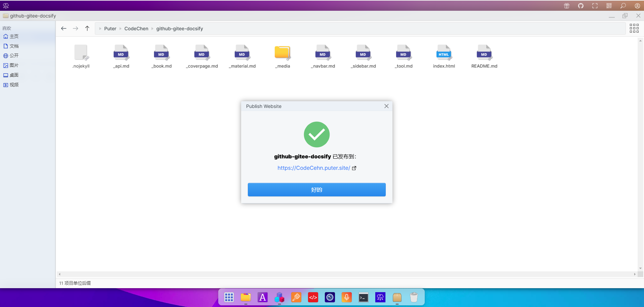Click the "11 项目单位后缀" status text
This screenshot has height=307, width=644.
click(x=75, y=283)
